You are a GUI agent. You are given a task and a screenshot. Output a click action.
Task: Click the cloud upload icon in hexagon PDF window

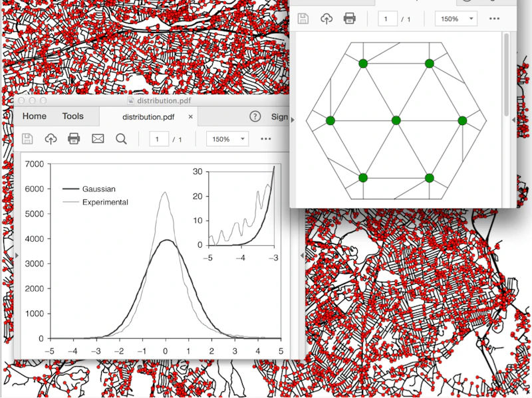327,19
